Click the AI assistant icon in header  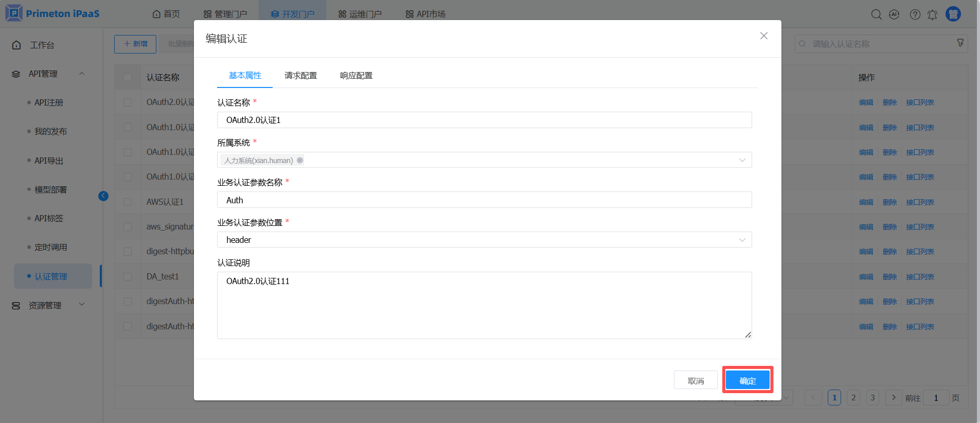[894, 14]
